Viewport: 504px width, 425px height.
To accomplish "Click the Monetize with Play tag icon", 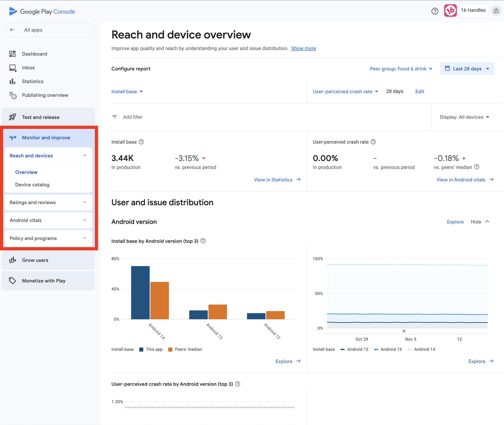I will (12, 281).
